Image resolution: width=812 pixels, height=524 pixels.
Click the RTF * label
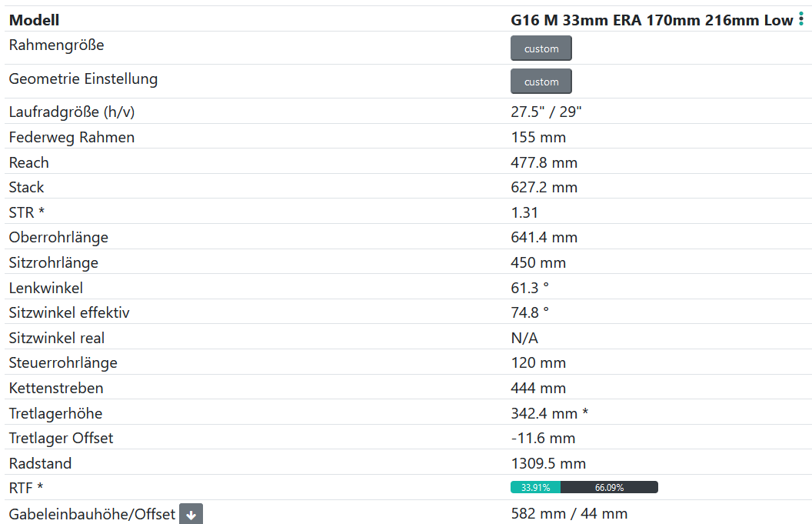click(x=26, y=488)
